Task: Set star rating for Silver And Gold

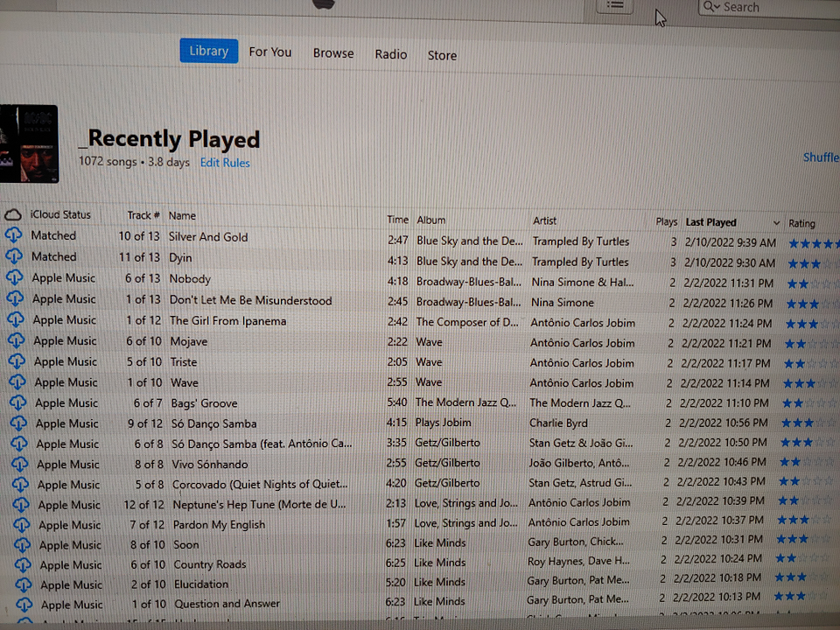Action: (x=814, y=244)
